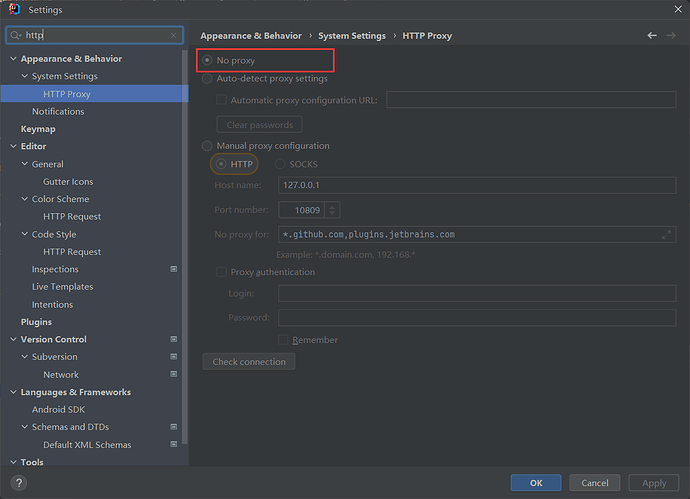Click project-level icon beside Network
This screenshot has height=499, width=690.
174,374
